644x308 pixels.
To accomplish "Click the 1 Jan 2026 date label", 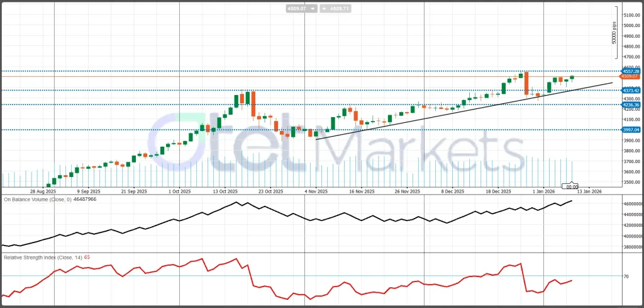I will [x=543, y=190].
